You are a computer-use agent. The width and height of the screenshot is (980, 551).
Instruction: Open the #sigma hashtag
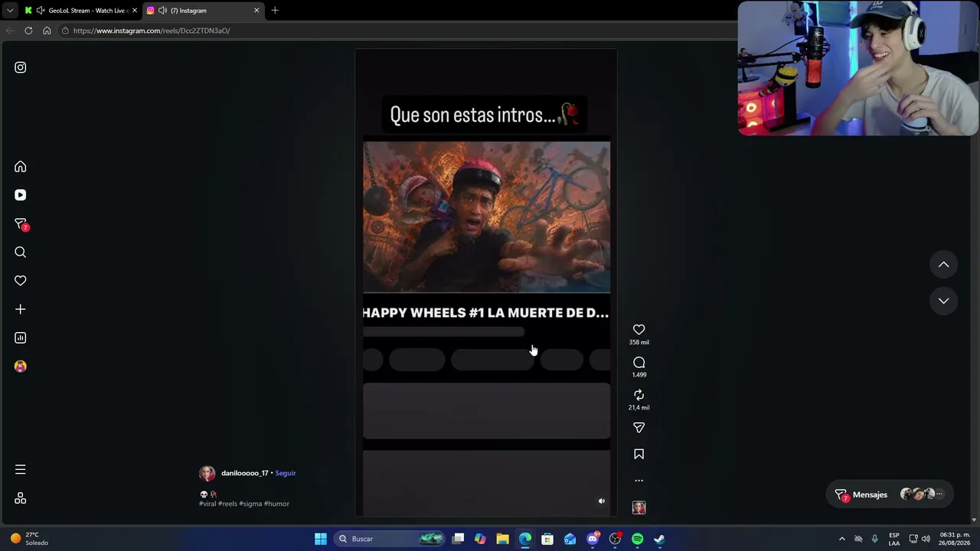[x=250, y=504]
